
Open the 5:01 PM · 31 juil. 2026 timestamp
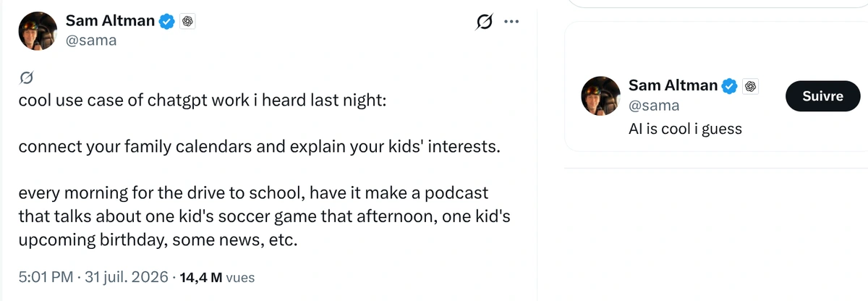click(94, 277)
